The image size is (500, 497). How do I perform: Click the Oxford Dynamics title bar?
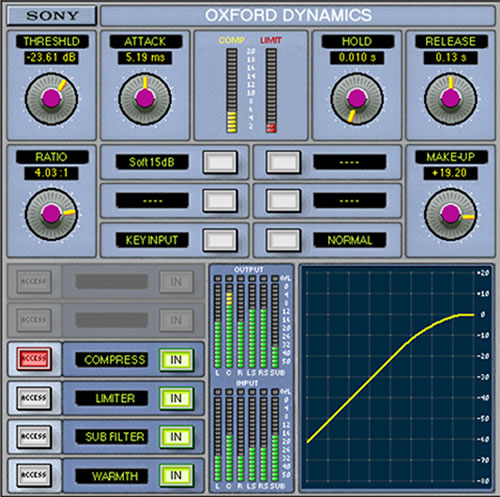tap(298, 15)
